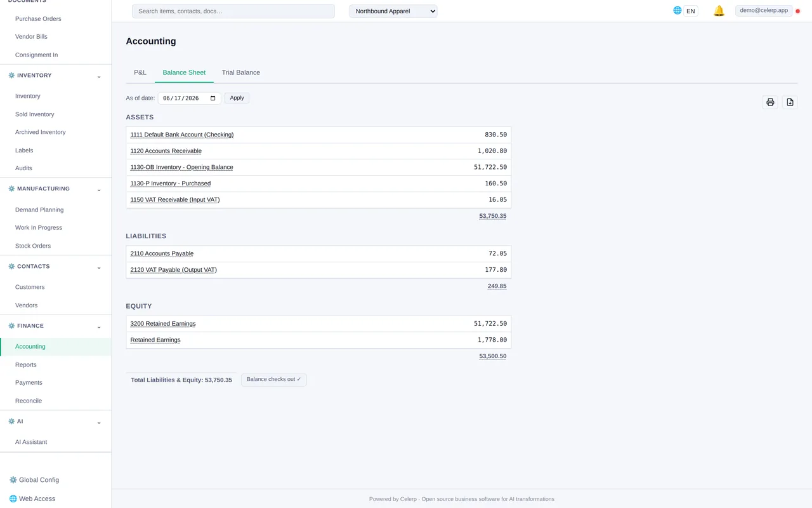812x508 pixels.
Task: Open the date picker calendar icon
Action: click(213, 98)
